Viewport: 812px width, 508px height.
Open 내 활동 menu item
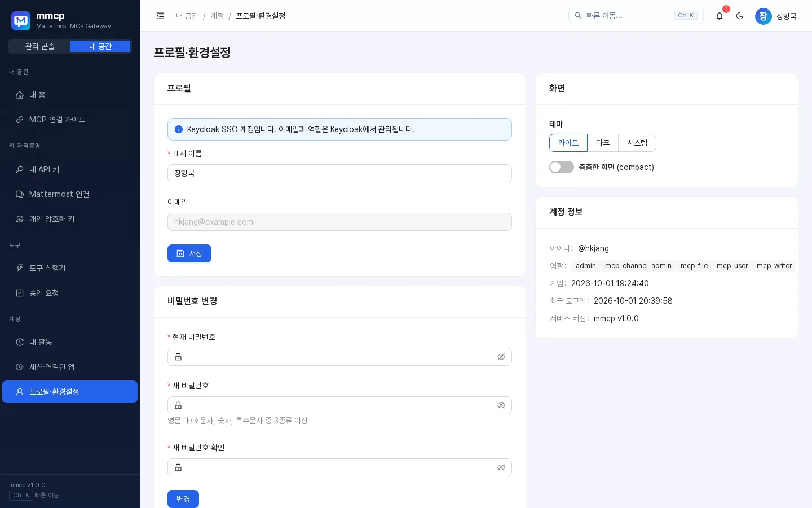70,342
